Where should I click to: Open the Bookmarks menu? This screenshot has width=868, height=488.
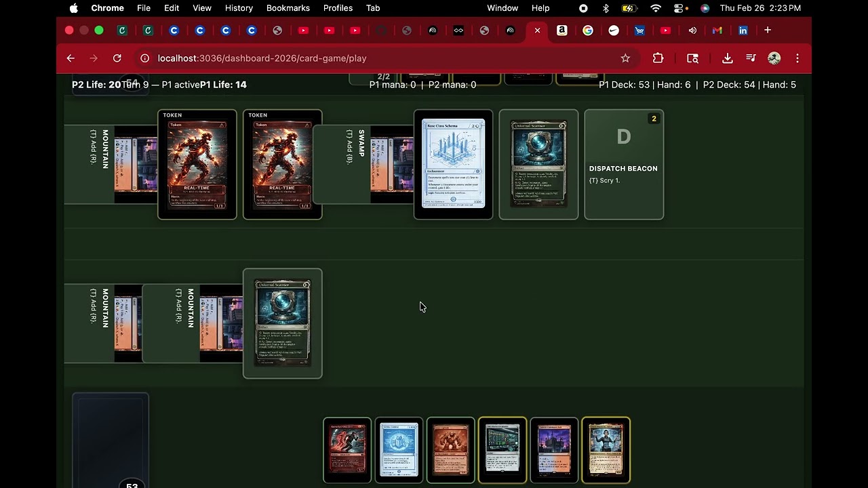[x=288, y=8]
